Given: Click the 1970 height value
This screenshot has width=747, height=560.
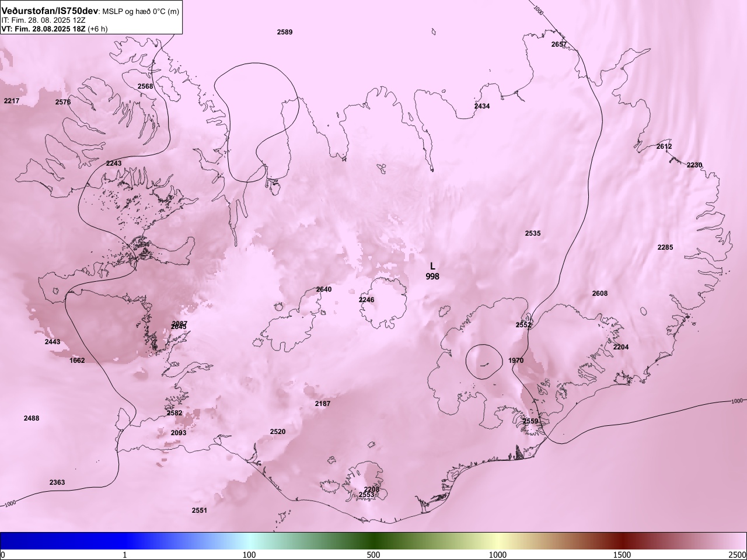Looking at the screenshot, I should [x=516, y=360].
